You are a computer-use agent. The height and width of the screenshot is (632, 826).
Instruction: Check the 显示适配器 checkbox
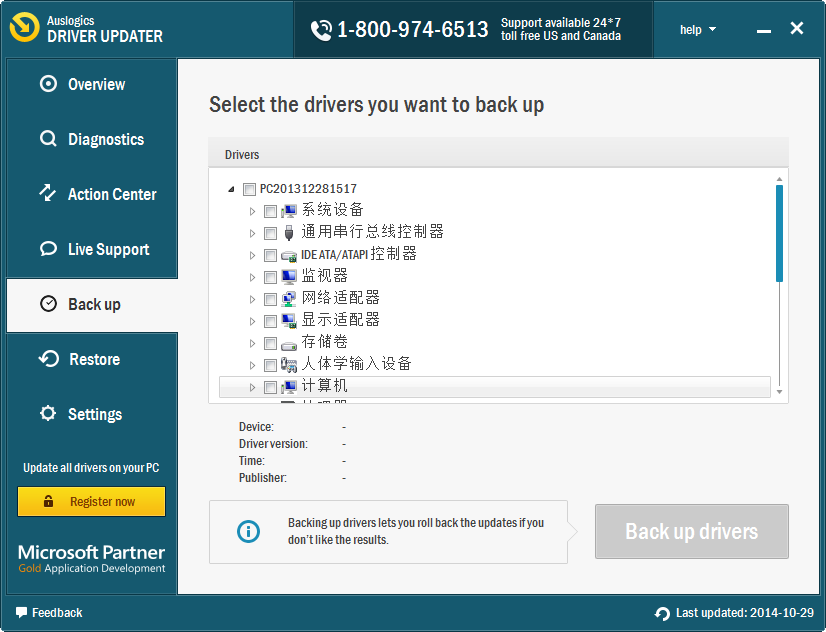[270, 321]
